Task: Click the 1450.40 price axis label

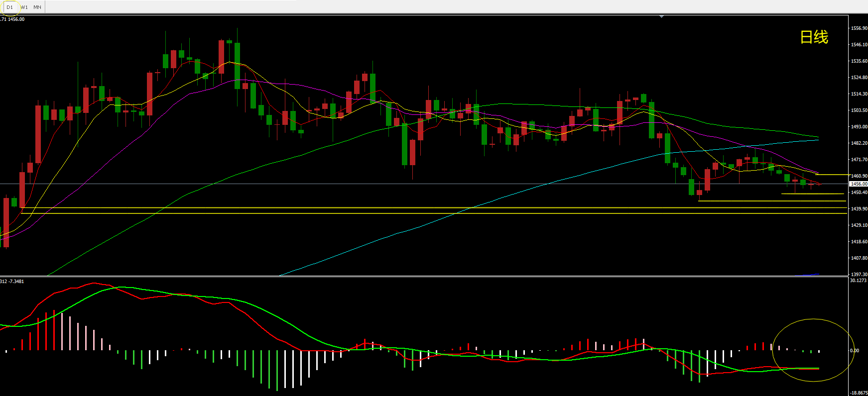Action: tap(859, 193)
